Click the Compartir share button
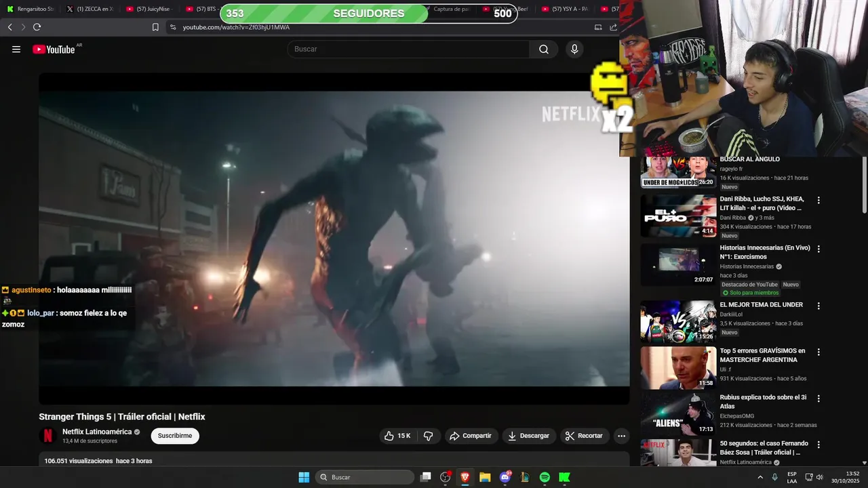This screenshot has height=488, width=868. (471, 436)
